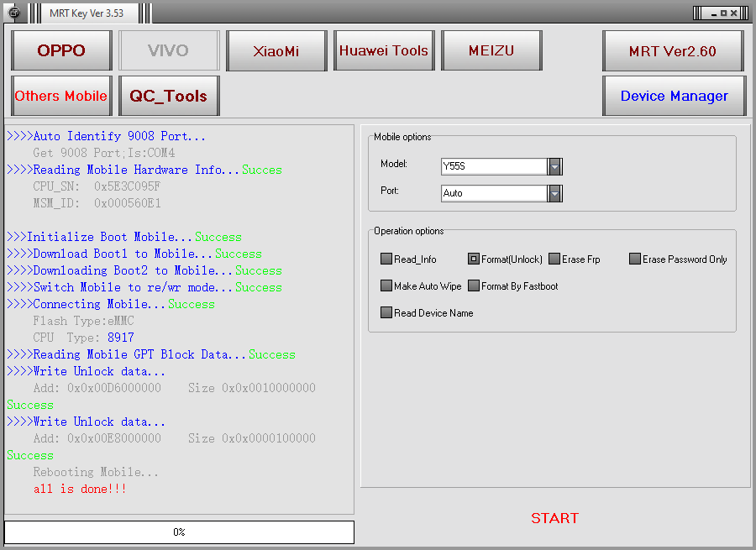Launch MRT Ver2.60

point(673,50)
